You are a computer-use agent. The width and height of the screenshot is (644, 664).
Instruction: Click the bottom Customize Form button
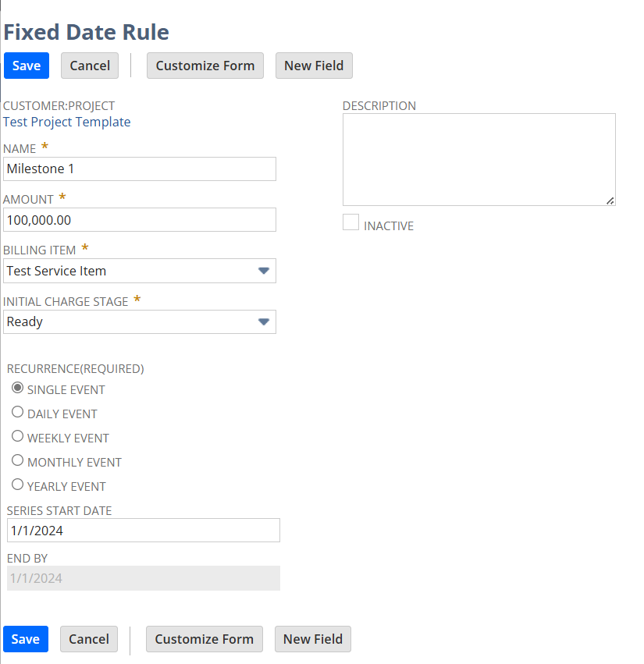(205, 639)
